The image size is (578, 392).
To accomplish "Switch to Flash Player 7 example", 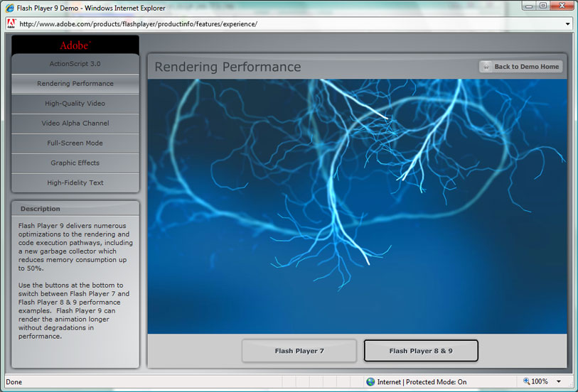I will (299, 351).
